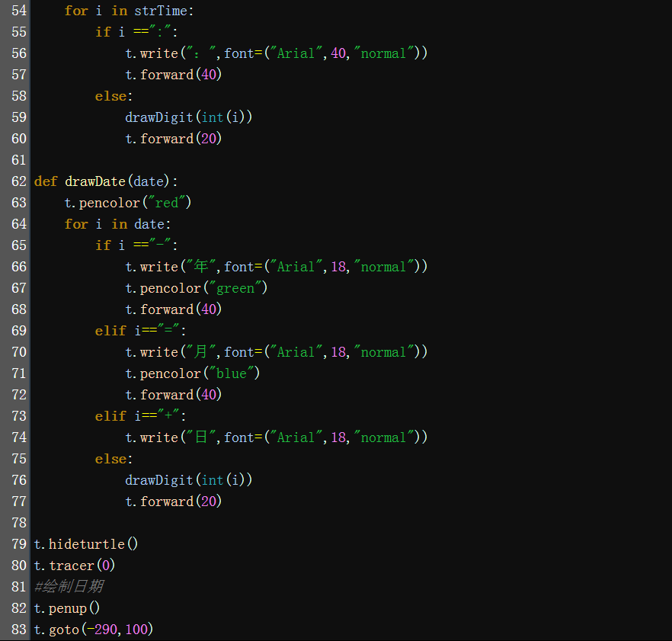Click the #绘制日期 comment line
This screenshot has height=641, width=672.
click(x=69, y=587)
